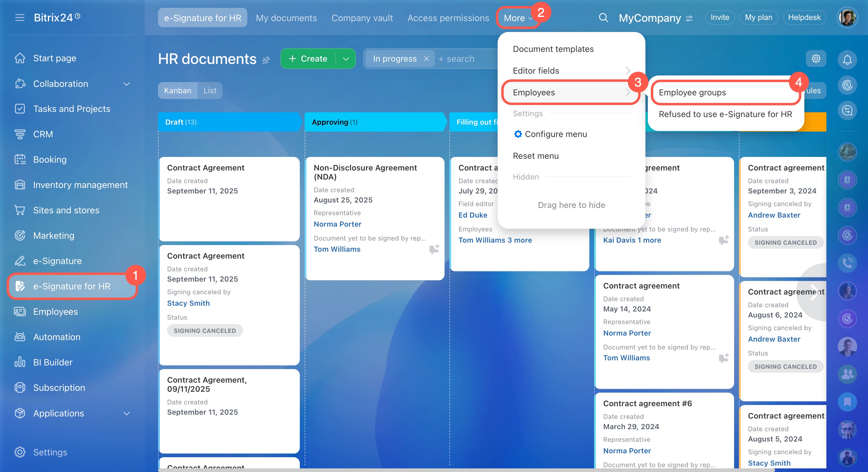Open Subscription icon in sidebar
The height and width of the screenshot is (472, 868).
click(20, 387)
